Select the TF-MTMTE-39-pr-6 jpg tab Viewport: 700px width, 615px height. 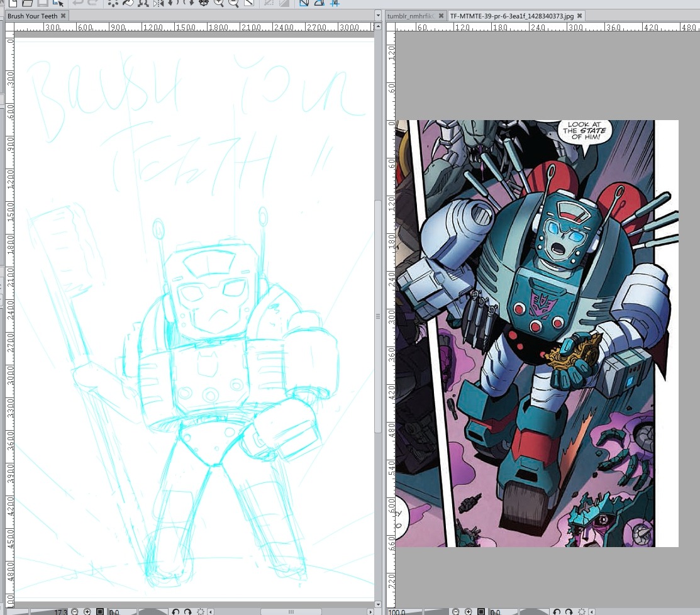(x=511, y=16)
